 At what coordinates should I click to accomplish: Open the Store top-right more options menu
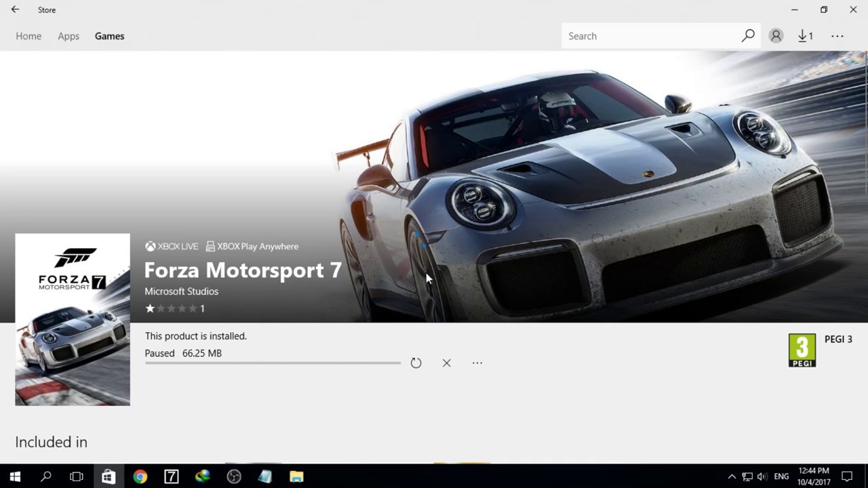[x=837, y=36]
